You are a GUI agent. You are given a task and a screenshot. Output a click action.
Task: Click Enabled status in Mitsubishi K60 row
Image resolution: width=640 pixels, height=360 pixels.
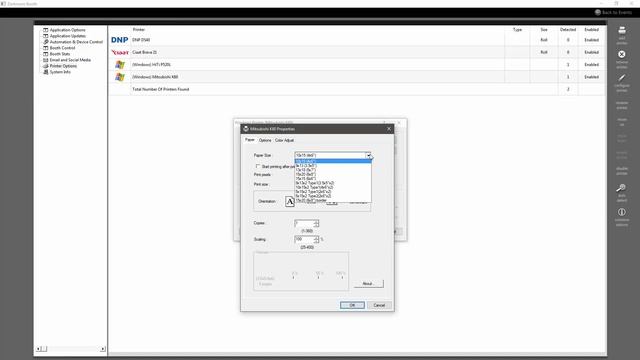tap(591, 77)
